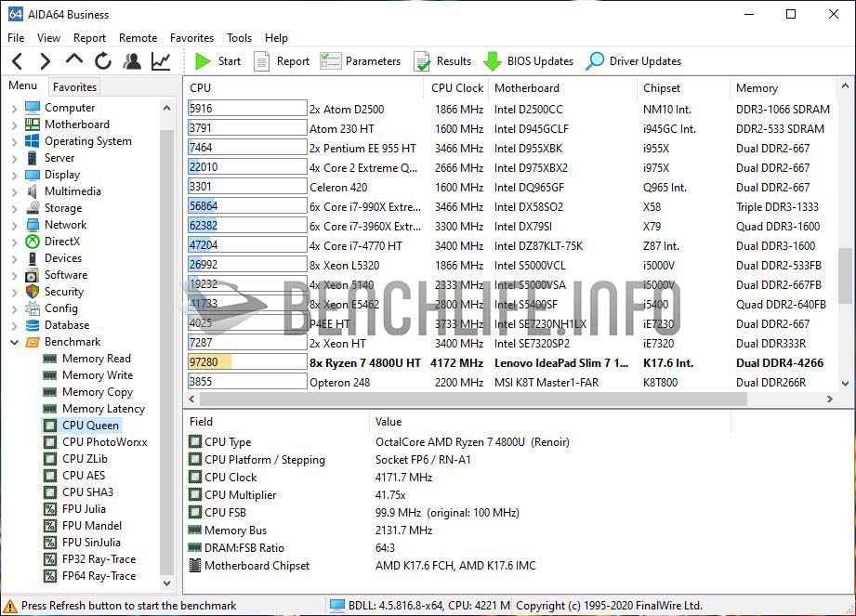Open the Memory Read benchmark icon
The height and width of the screenshot is (616, 856).
pos(49,359)
